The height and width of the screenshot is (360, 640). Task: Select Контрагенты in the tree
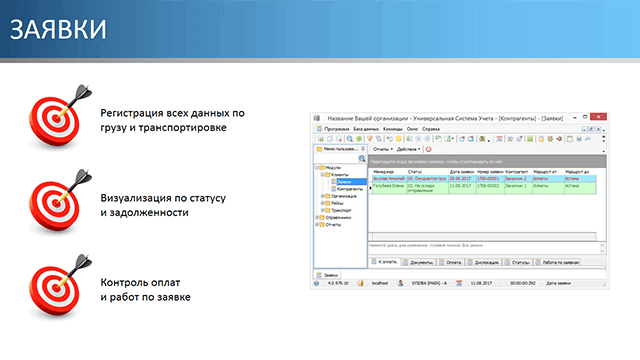[349, 189]
